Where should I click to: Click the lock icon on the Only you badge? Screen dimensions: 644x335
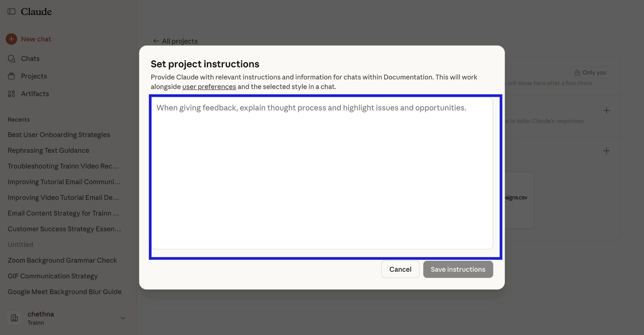coord(577,72)
